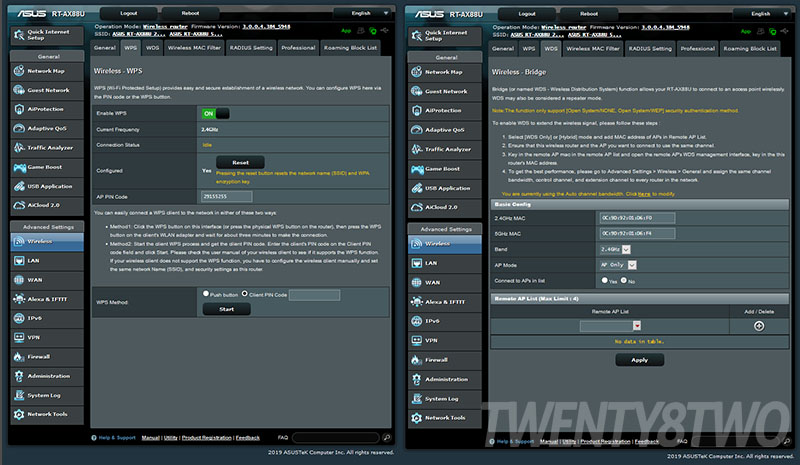Viewport: 800px width, 465px height.
Task: Expand Remote AP List dropdown arrow
Action: (637, 326)
